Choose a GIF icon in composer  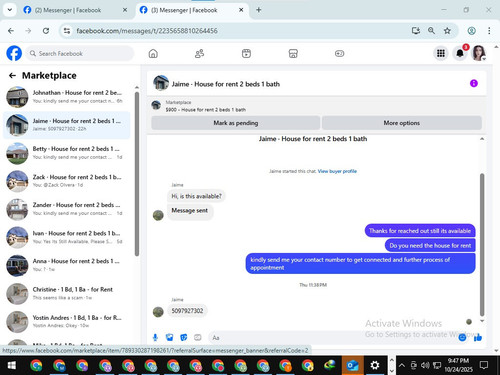pos(198,338)
